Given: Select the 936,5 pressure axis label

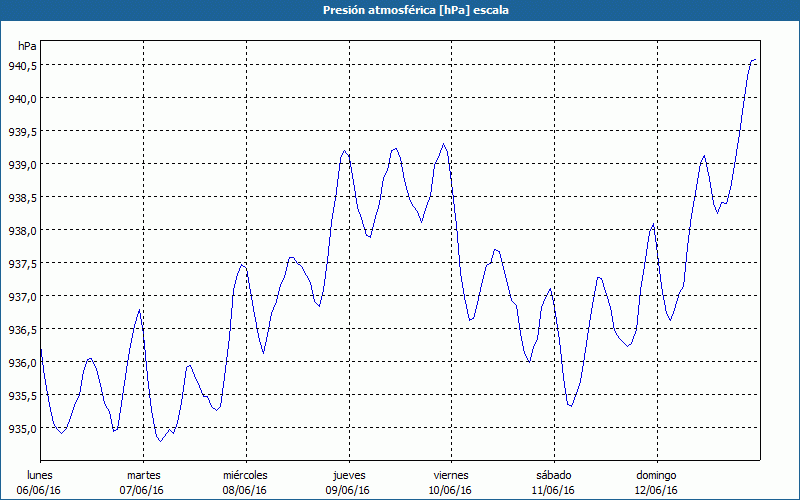Looking at the screenshot, I should (x=22, y=329).
